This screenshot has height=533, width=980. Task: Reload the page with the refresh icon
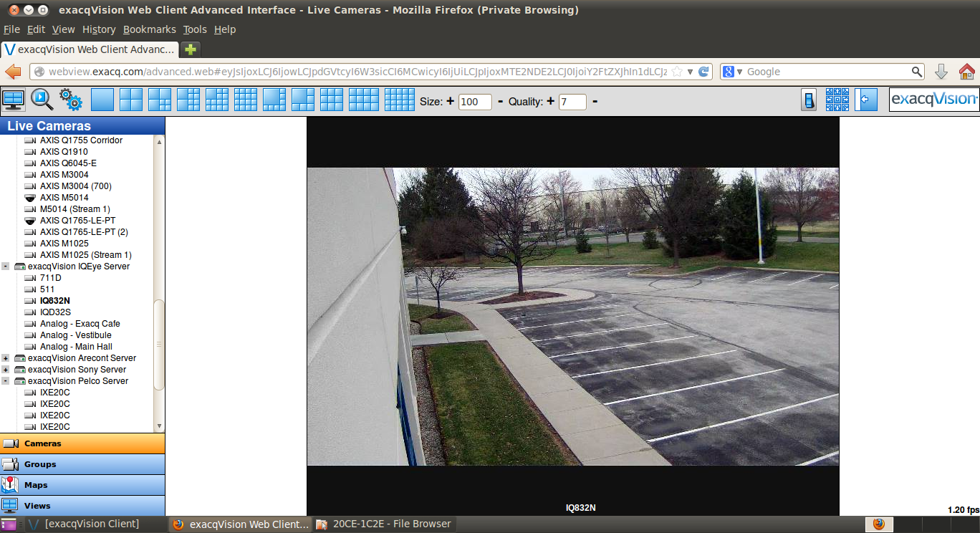(703, 72)
